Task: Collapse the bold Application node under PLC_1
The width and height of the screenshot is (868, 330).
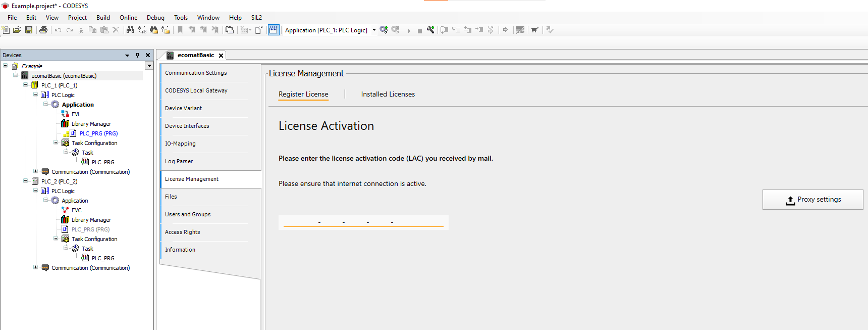Action: (45, 104)
